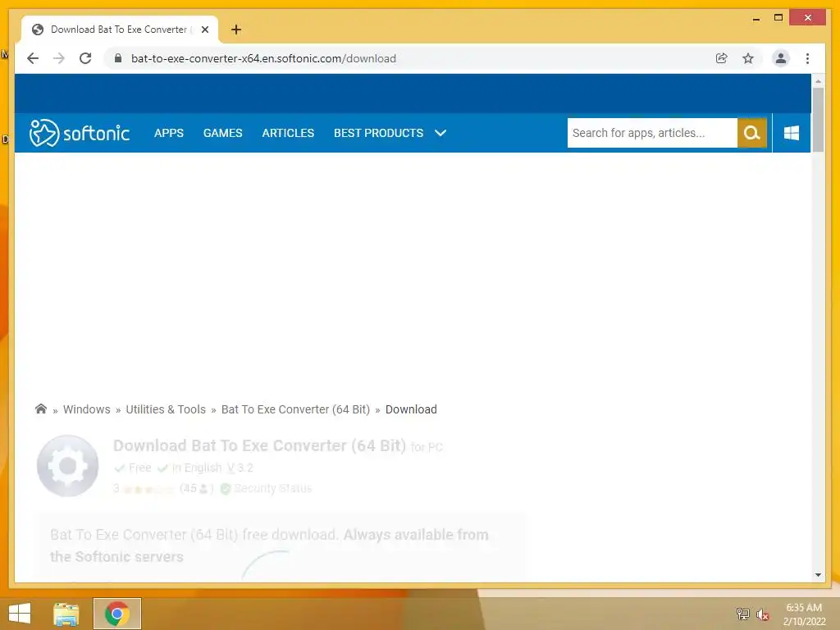The height and width of the screenshot is (630, 840).
Task: Open the share this page icon
Action: click(x=722, y=58)
